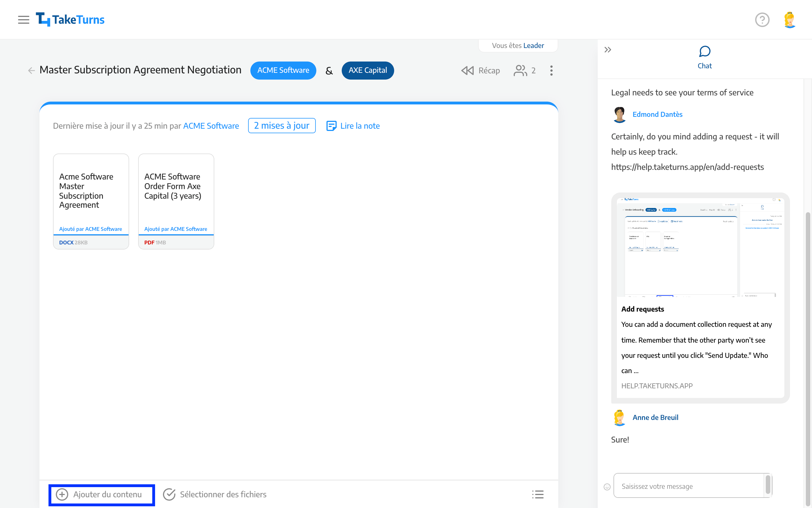Click the PDF 1MB file type label
Screen dimensions: 812x508
pos(155,242)
